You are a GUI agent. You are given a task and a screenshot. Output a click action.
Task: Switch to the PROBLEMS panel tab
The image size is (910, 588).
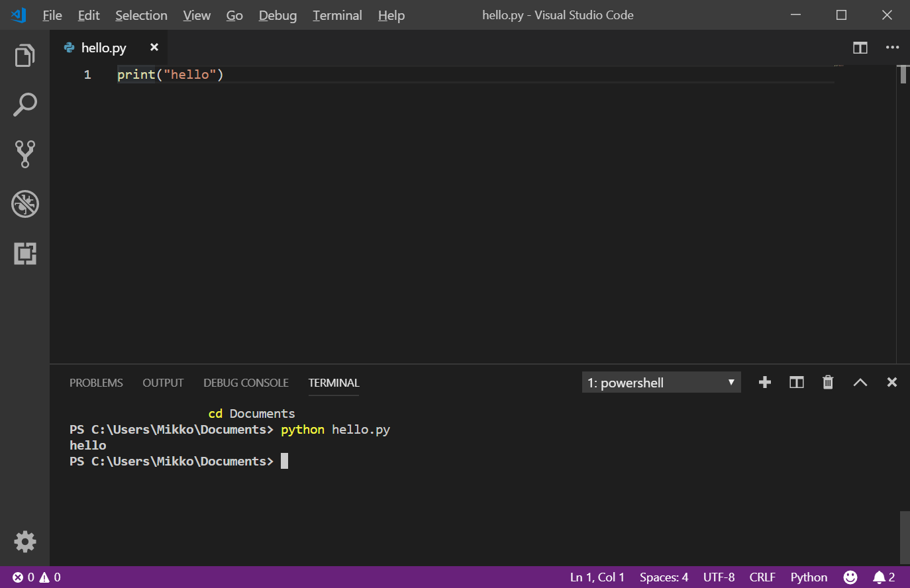tap(96, 383)
